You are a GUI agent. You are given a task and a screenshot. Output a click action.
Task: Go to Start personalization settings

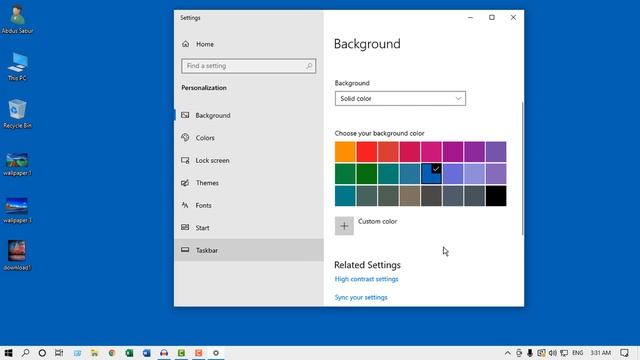point(249,228)
